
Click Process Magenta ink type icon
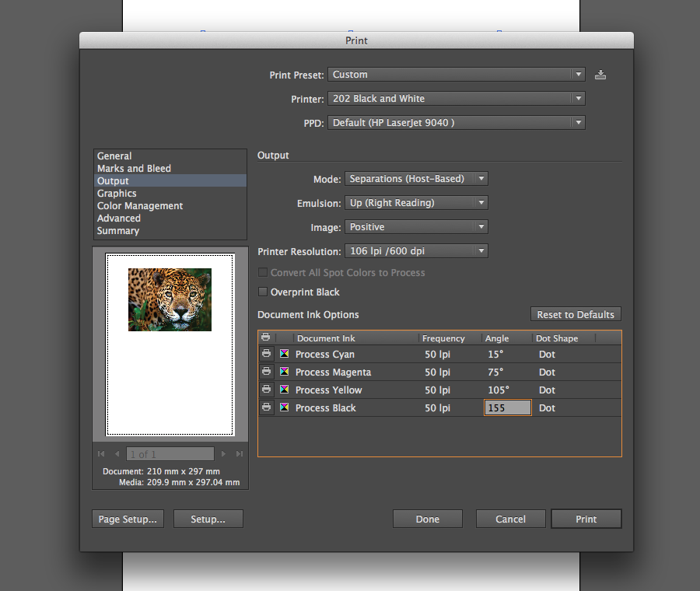(285, 372)
